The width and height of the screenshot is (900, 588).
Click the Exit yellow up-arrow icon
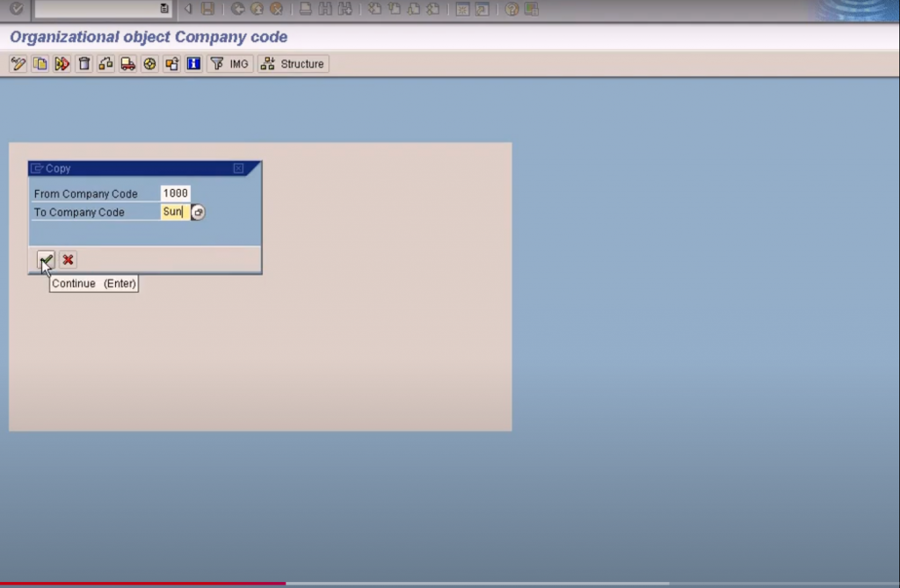pyautogui.click(x=258, y=9)
